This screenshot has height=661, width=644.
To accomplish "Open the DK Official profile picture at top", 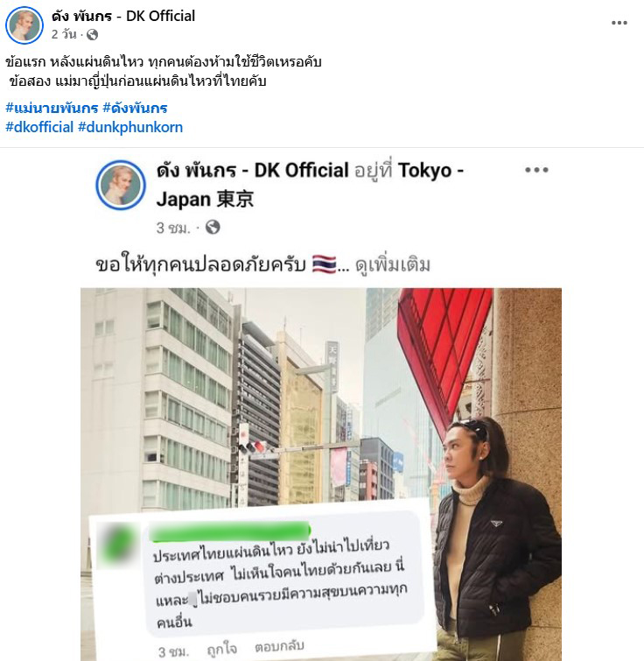I will pos(24,25).
